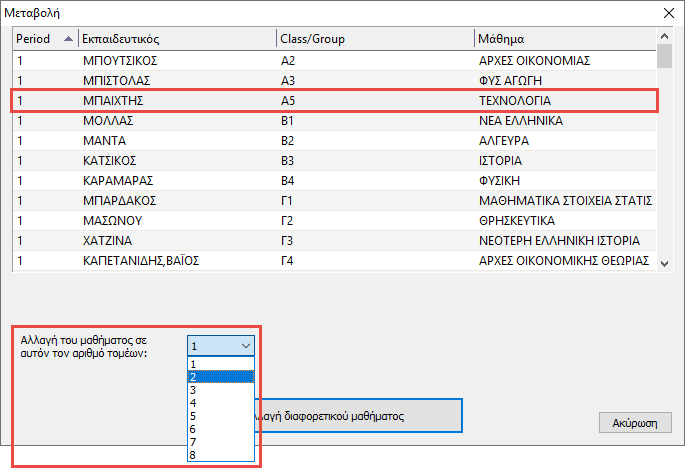The image size is (685, 468).
Task: Choose option 4 in dropdown list
Action: pos(220,403)
